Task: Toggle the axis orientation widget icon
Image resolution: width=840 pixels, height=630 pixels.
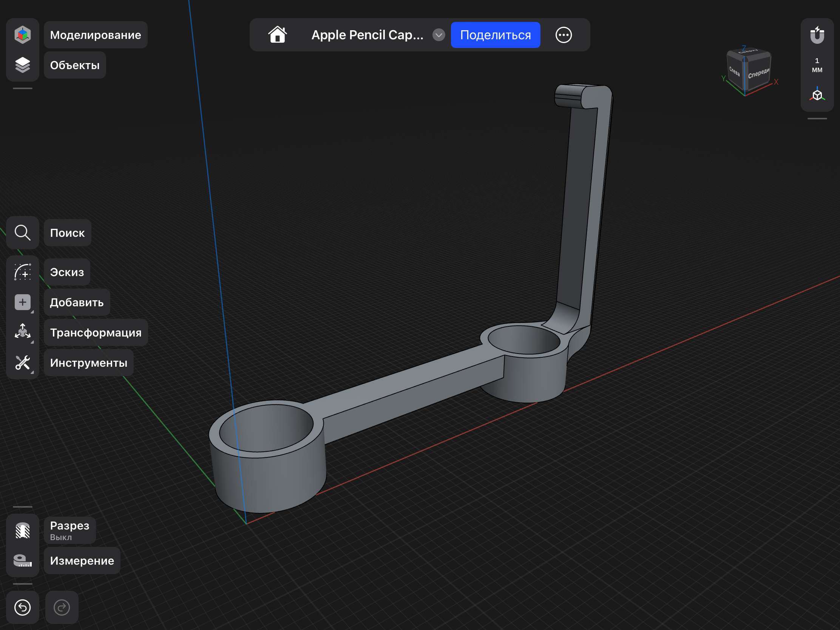Action: tap(817, 94)
